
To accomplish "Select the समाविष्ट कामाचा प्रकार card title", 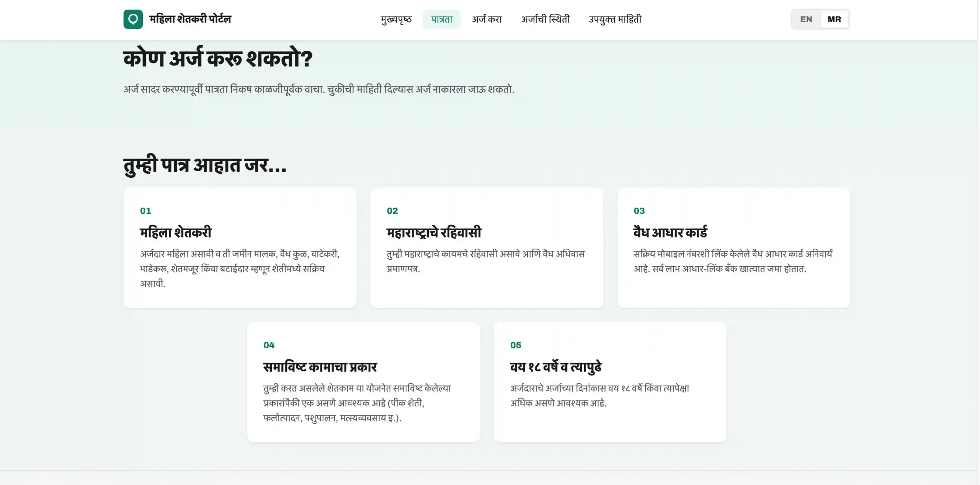I will coord(320,367).
